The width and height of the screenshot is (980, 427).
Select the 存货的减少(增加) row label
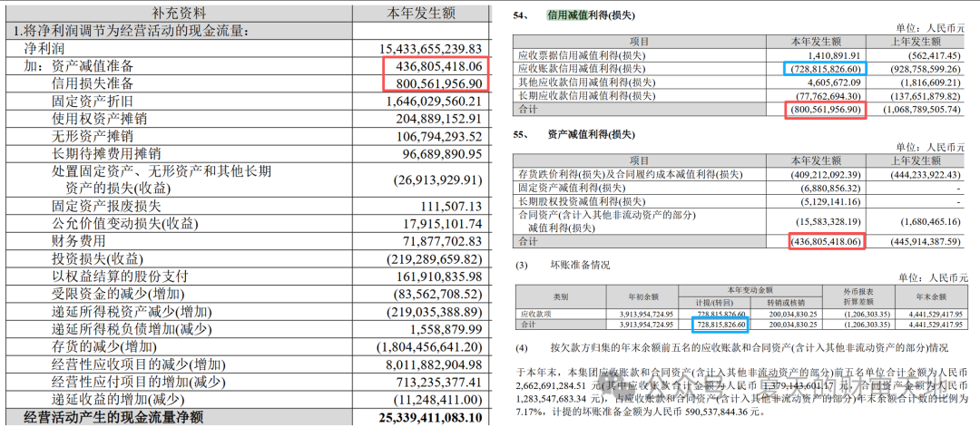click(103, 346)
